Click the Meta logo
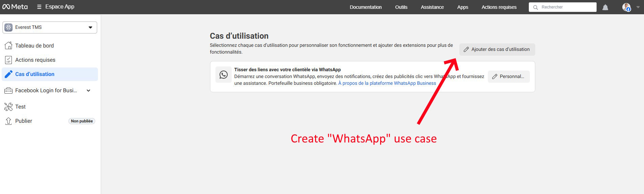The image size is (644, 194). coord(15,7)
